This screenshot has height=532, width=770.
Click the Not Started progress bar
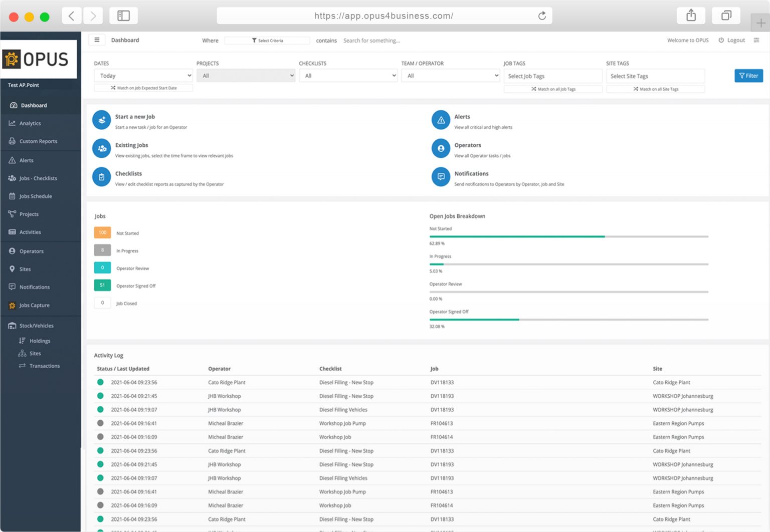[x=568, y=236]
